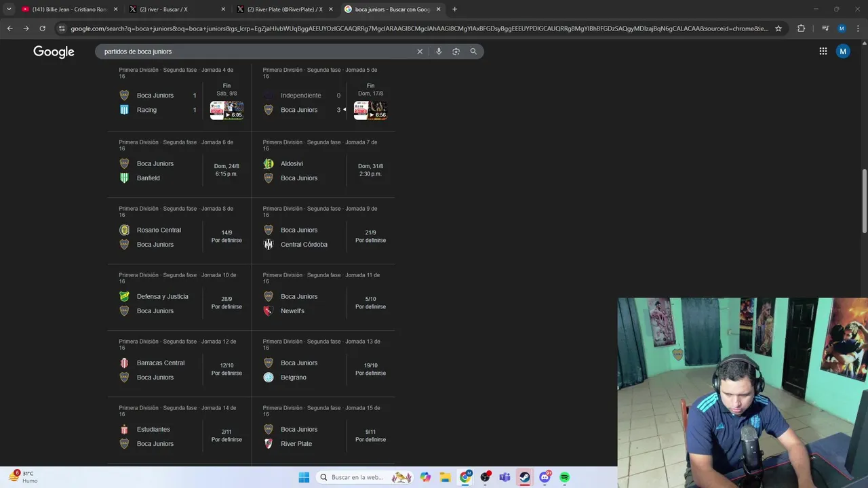Screen dimensions: 868x488
Task: Clear the Google search box text
Action: click(x=420, y=52)
